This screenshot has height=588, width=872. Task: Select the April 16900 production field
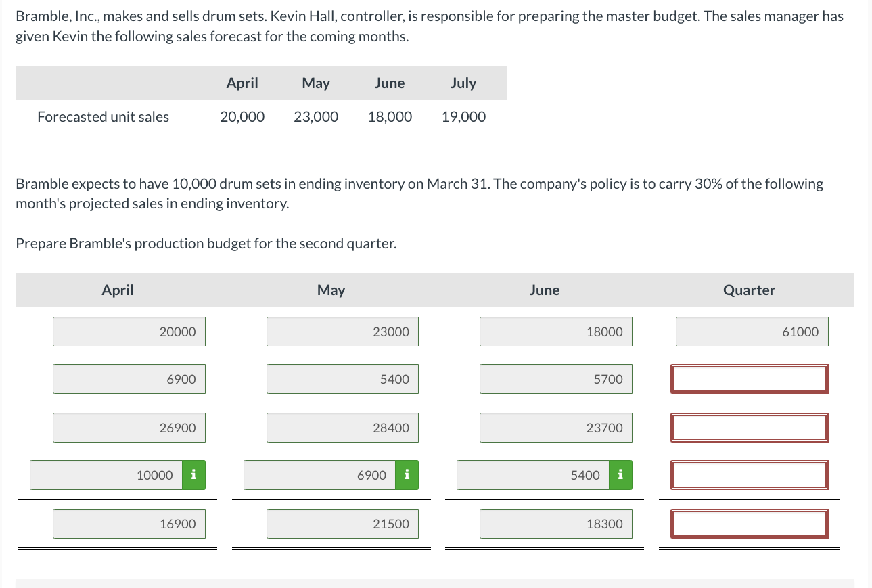coord(129,524)
